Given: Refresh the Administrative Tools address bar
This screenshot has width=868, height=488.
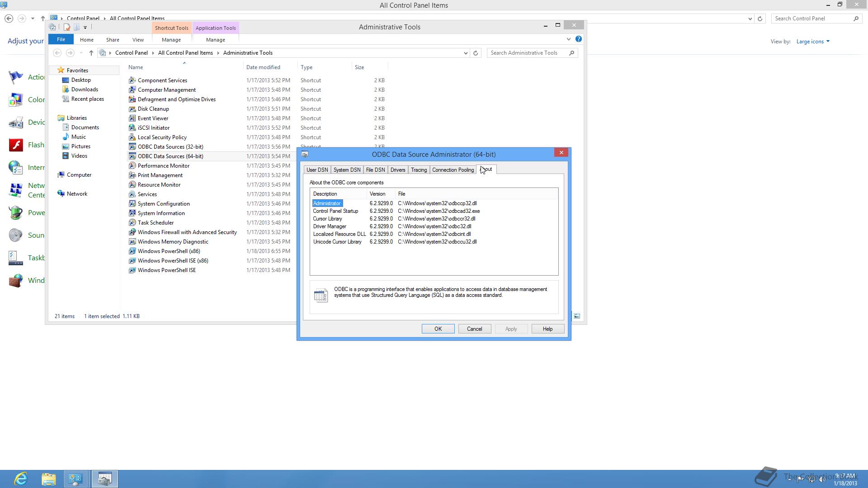Looking at the screenshot, I should (476, 53).
